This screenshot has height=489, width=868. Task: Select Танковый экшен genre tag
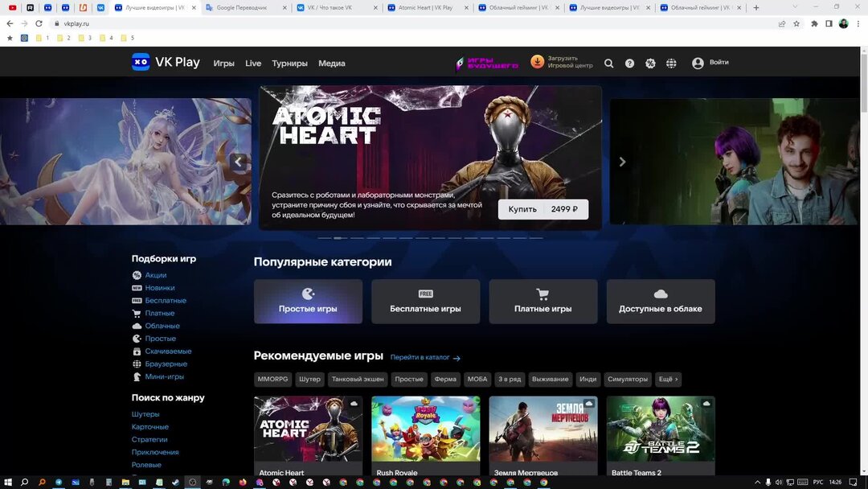(358, 380)
